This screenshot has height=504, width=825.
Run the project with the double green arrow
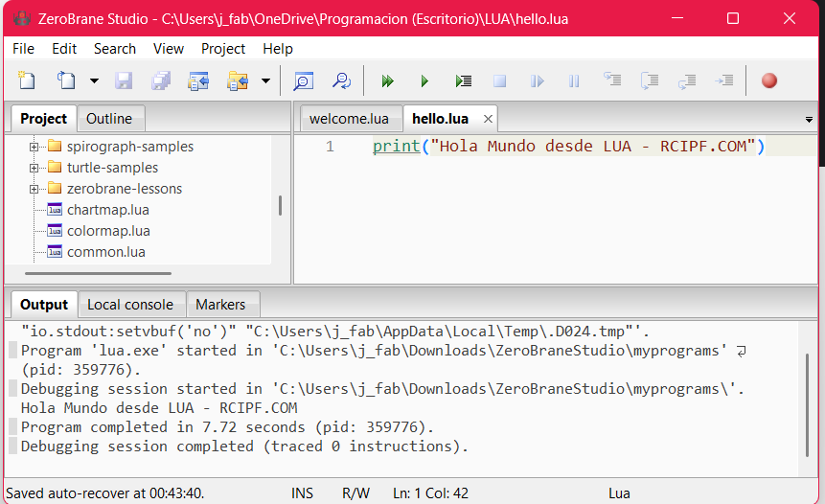[388, 81]
